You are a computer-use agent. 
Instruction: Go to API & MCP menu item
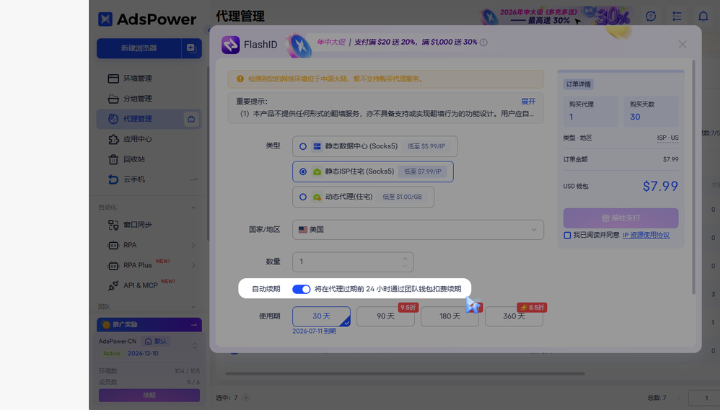[141, 286]
